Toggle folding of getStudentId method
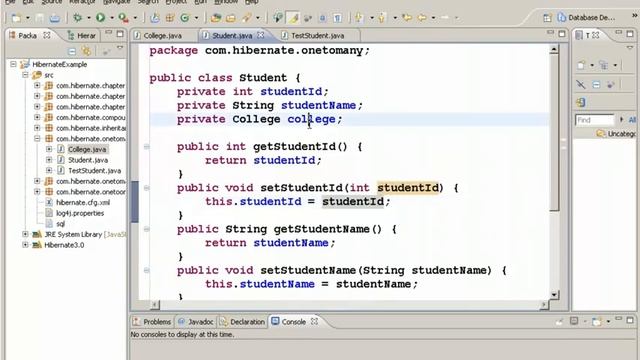Screen dimensions: 640x360 (147, 147)
